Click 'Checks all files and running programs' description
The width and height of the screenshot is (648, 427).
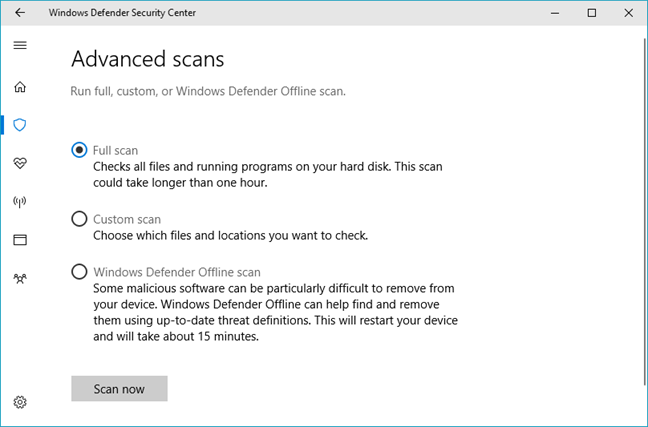tap(268, 174)
